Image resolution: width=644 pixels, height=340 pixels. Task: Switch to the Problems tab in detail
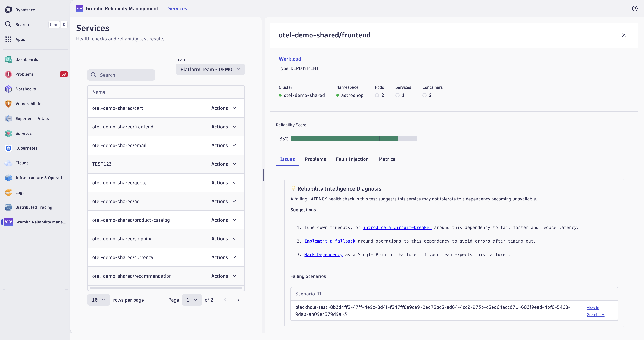pos(315,159)
